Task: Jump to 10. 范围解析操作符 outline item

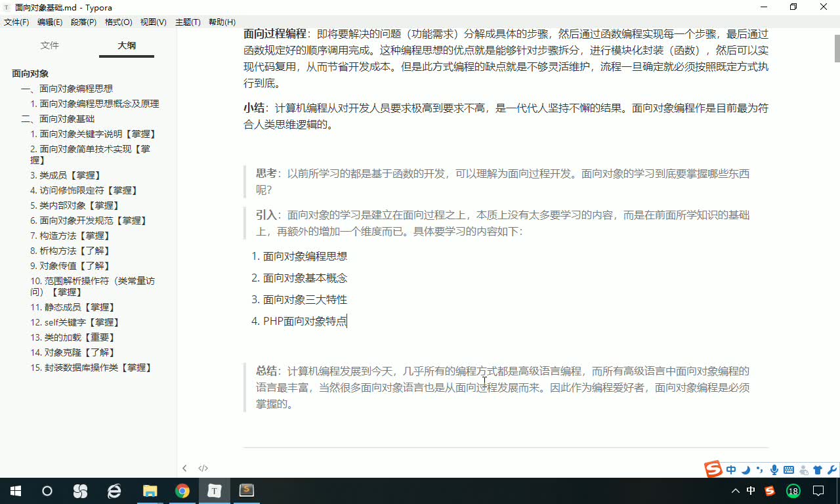Action: [93, 286]
